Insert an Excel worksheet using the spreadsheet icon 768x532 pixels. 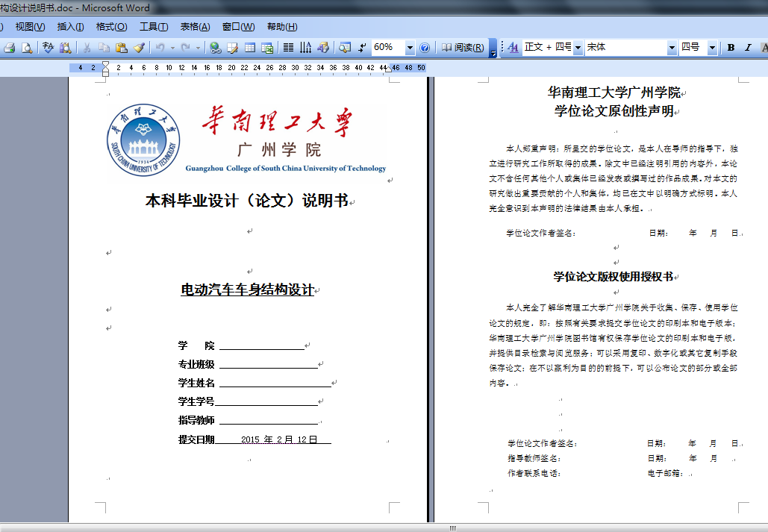267,48
